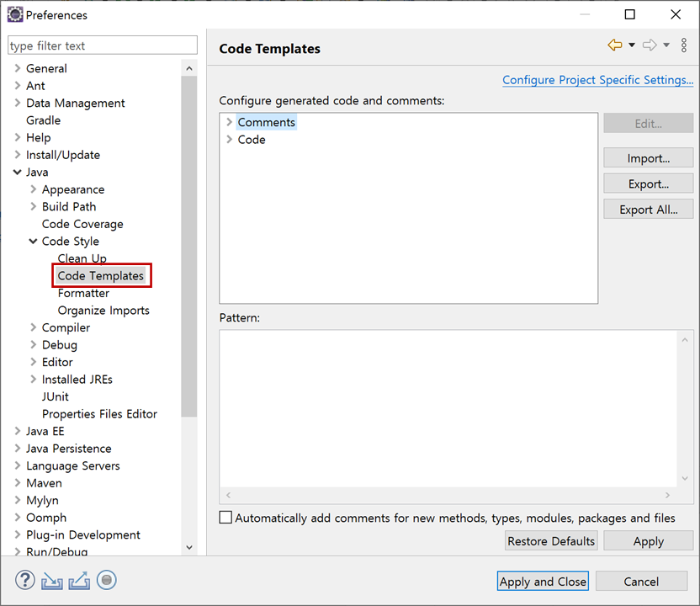Collapse the Code Style tree section
The image size is (700, 606).
coord(32,241)
